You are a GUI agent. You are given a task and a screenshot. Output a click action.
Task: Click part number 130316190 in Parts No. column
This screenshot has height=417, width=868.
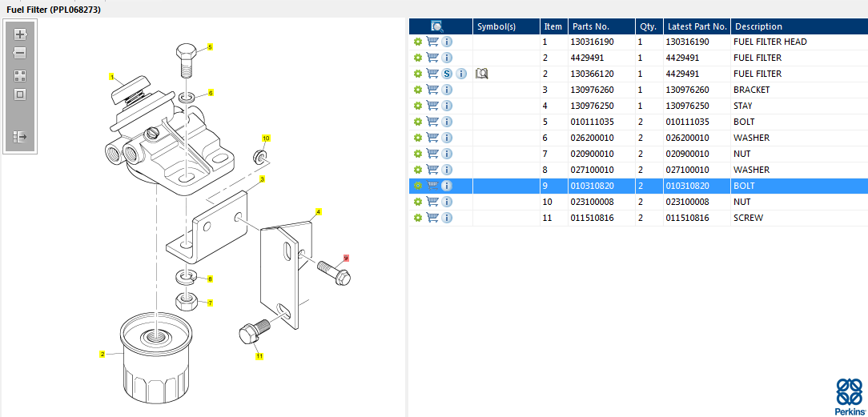(592, 42)
